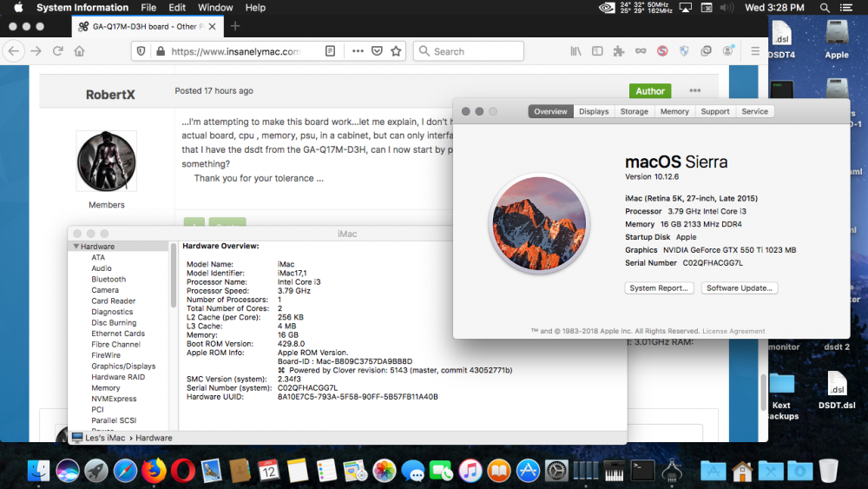Click RobertX avatar image
The image size is (868, 489).
tap(106, 162)
